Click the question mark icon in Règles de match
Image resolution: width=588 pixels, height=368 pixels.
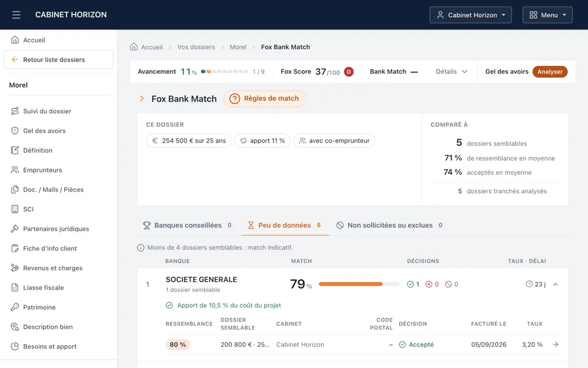(235, 99)
